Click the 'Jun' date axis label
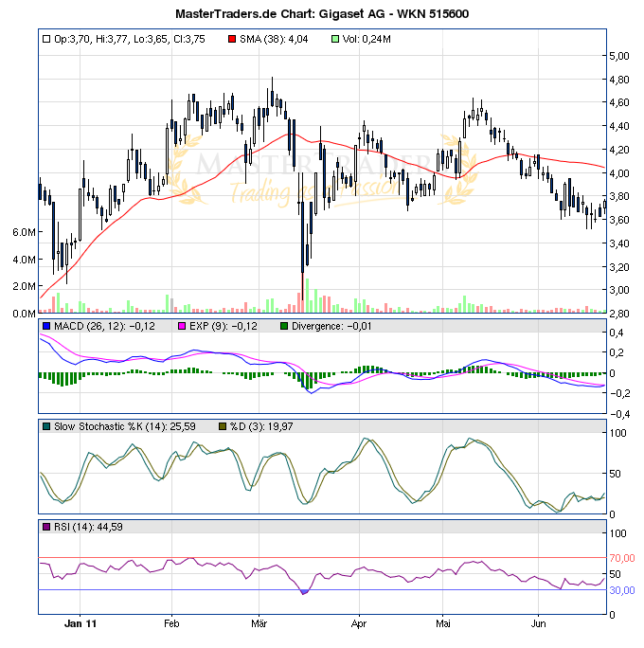The width and height of the screenshot is (644, 648). (538, 623)
